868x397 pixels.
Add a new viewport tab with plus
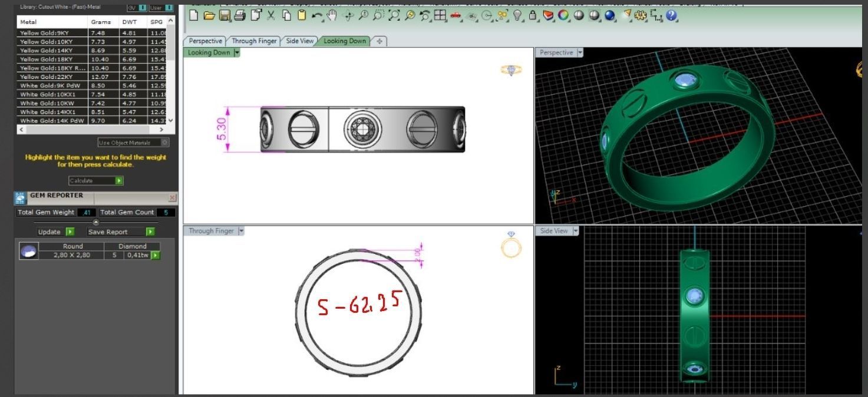tap(379, 41)
